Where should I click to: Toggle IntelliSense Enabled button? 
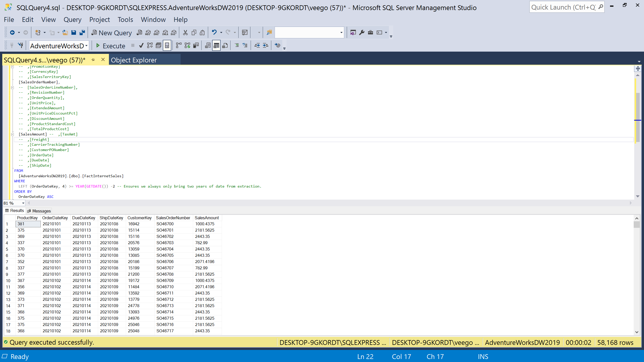click(x=167, y=46)
